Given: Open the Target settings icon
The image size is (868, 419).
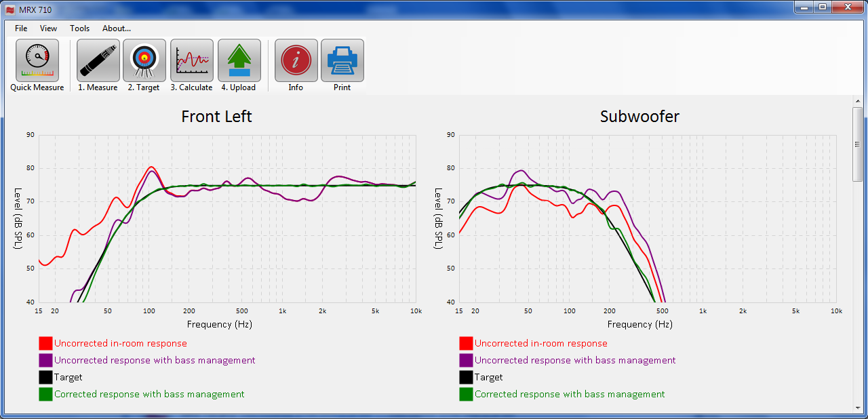Looking at the screenshot, I should tap(144, 61).
